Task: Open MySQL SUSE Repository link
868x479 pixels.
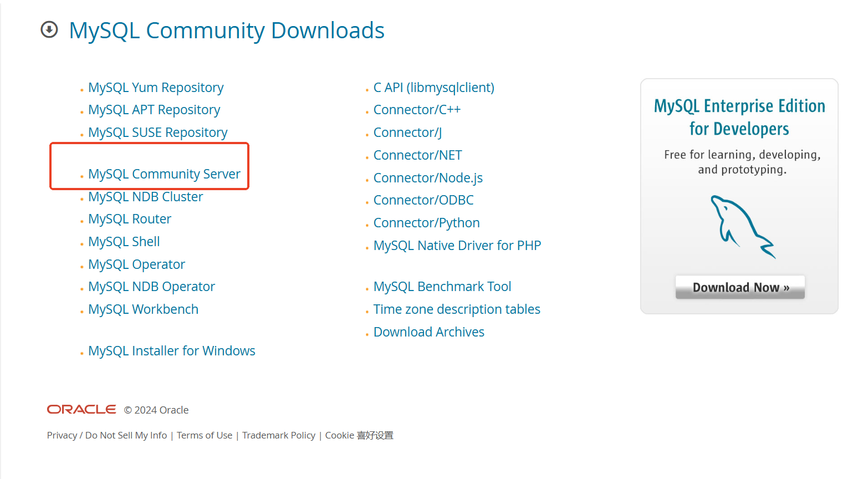Action: [158, 133]
